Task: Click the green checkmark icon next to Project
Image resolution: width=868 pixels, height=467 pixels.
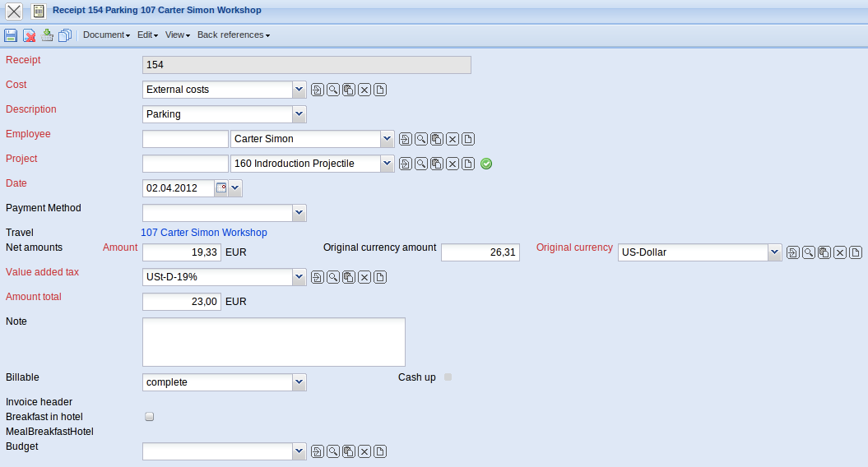Action: 486,164
